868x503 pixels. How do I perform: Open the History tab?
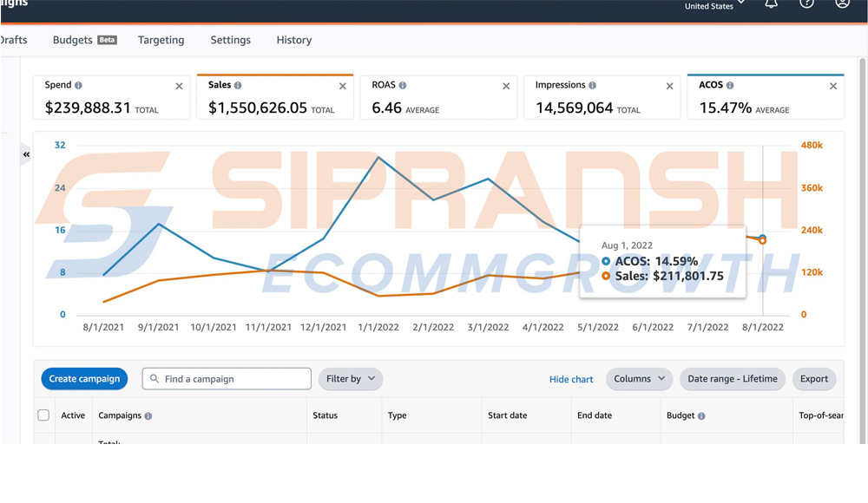tap(293, 40)
